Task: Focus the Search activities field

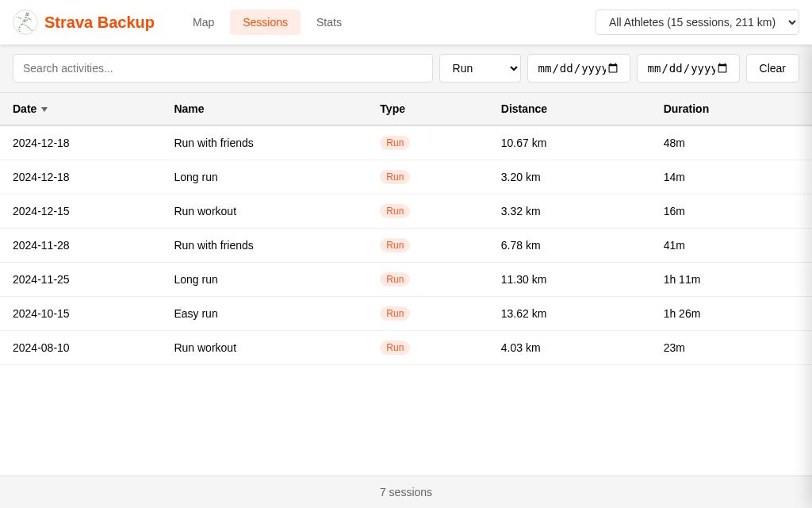Action: click(x=223, y=68)
